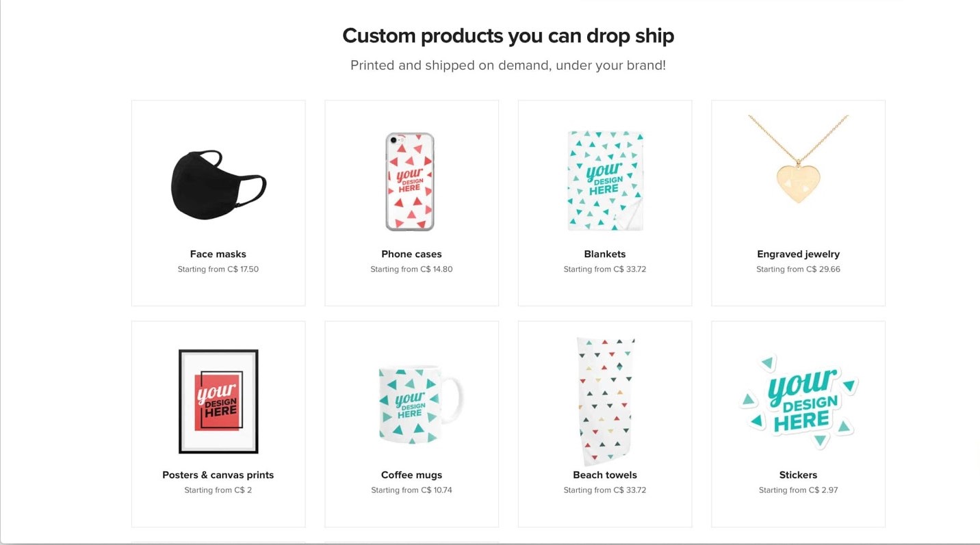Click the 'Starting from C$ 14.80' price
This screenshot has width=980, height=545.
pyautogui.click(x=411, y=269)
